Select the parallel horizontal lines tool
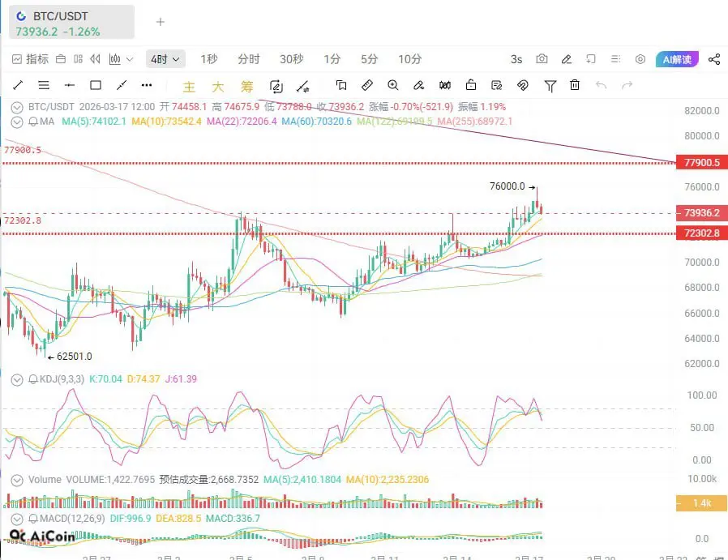Image resolution: width=728 pixels, height=560 pixels. pyautogui.click(x=44, y=85)
